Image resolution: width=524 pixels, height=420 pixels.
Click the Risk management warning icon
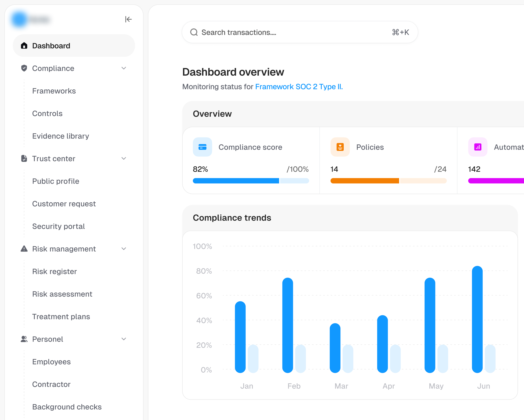24,249
